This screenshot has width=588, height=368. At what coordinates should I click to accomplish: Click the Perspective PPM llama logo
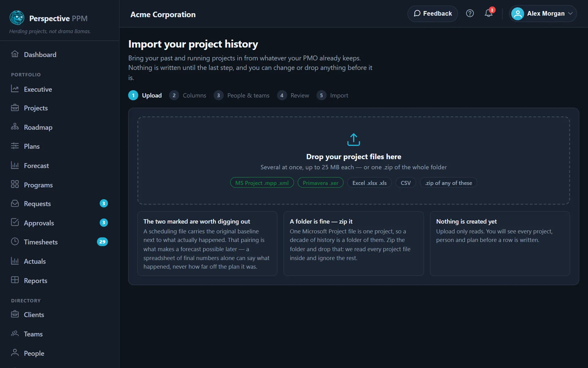(x=17, y=18)
